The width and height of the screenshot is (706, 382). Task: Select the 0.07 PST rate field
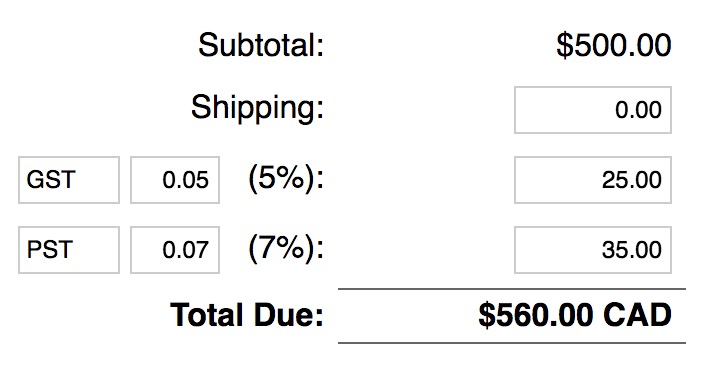[175, 250]
